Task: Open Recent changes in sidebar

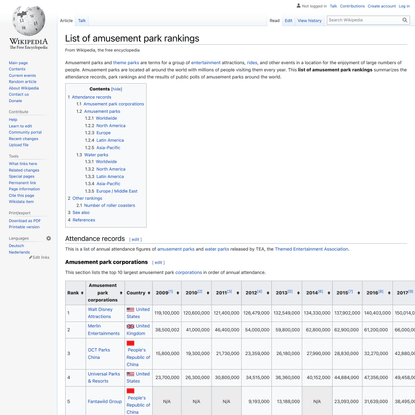Action: tap(23, 139)
